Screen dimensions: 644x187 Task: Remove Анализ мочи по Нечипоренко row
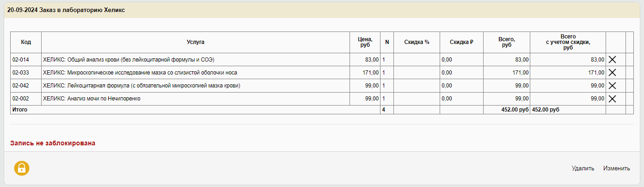tap(612, 99)
